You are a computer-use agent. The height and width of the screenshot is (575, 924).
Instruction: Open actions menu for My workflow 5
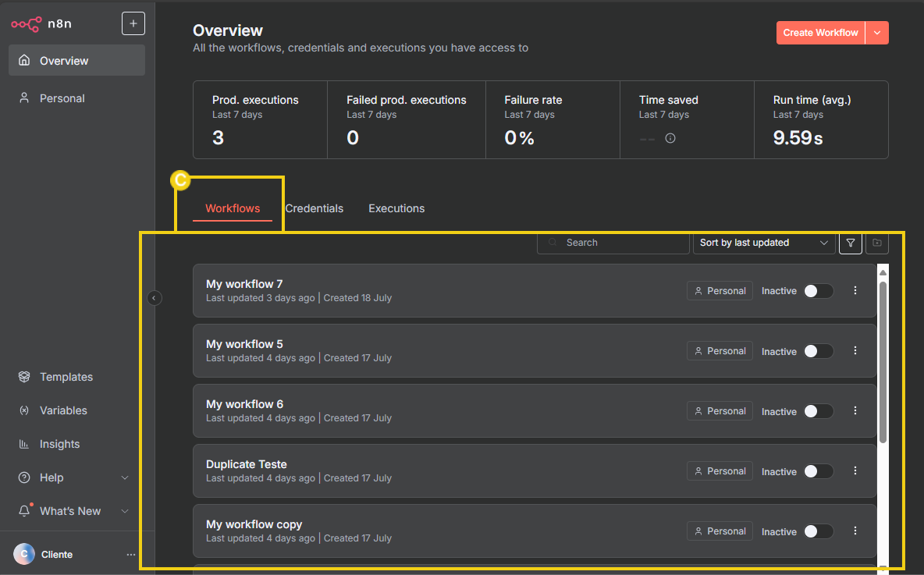click(855, 350)
